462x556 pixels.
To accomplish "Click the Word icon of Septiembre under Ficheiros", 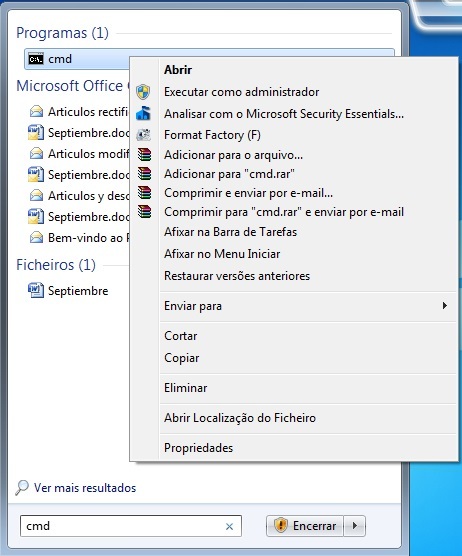I will pyautogui.click(x=36, y=290).
